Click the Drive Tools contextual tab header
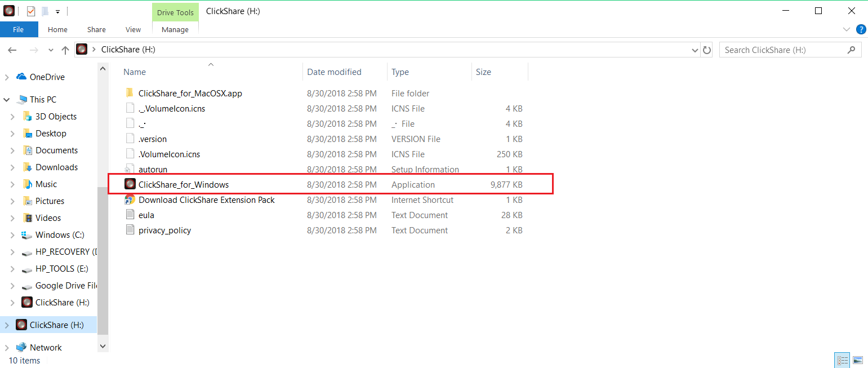The height and width of the screenshot is (368, 868). click(175, 12)
